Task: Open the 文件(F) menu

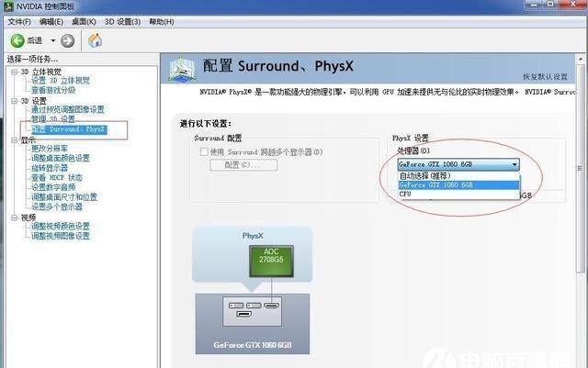Action: (x=19, y=22)
